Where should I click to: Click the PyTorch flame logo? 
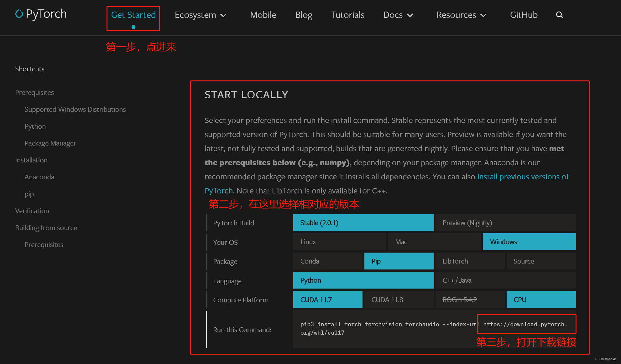pyautogui.click(x=19, y=14)
